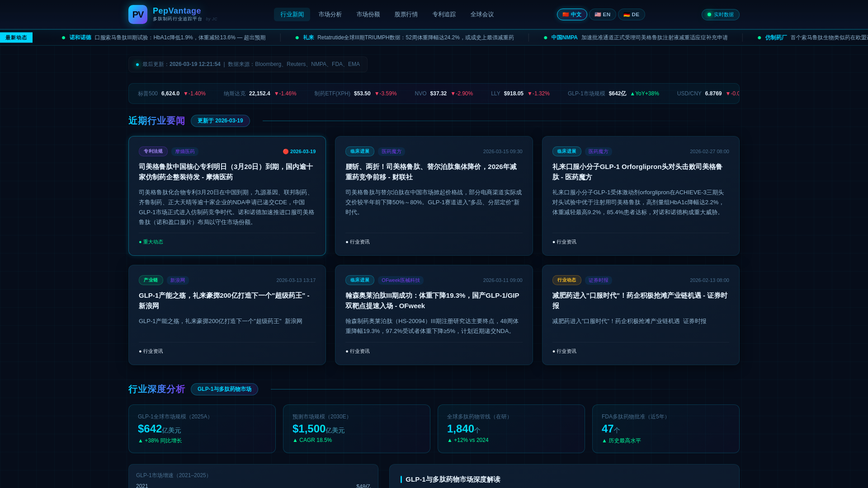Click the 1,840个 pipeline stat card
Image resolution: width=868 pixels, height=488 pixels.
click(511, 429)
